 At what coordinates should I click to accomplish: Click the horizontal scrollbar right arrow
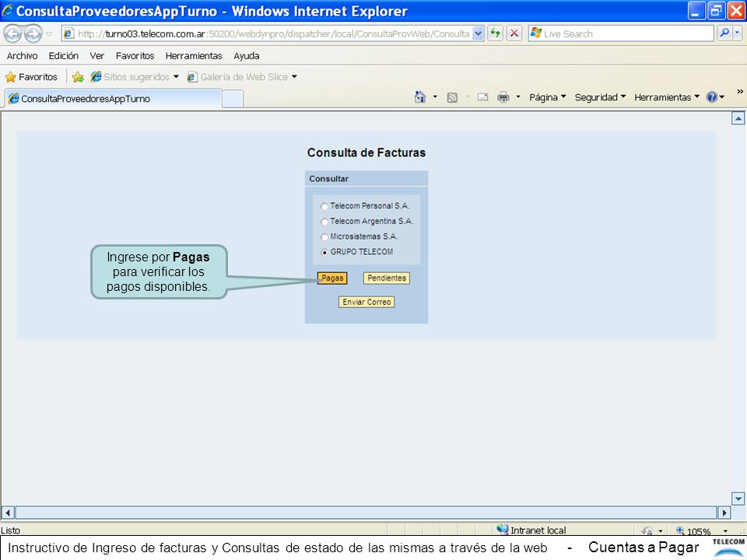tap(724, 513)
